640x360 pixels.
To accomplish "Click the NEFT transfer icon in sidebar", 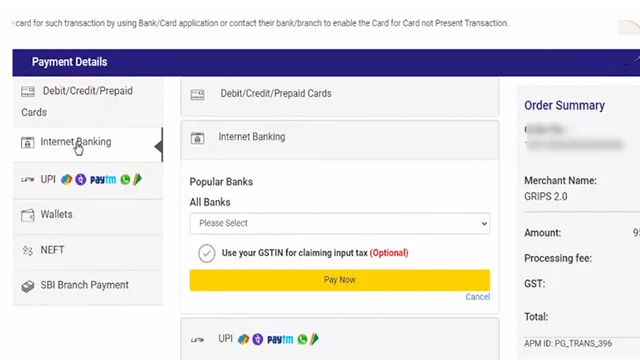I will click(x=27, y=250).
